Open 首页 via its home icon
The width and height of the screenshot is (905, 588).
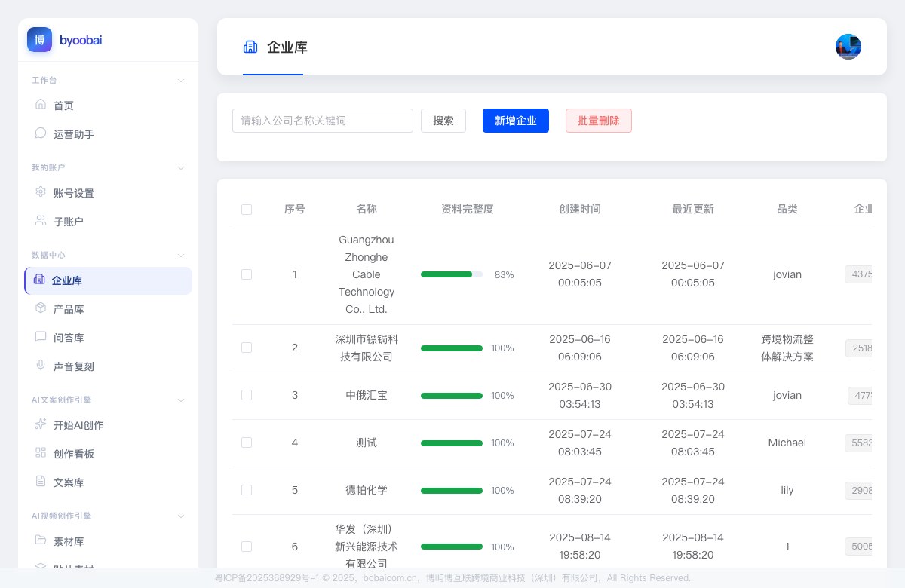(x=41, y=105)
